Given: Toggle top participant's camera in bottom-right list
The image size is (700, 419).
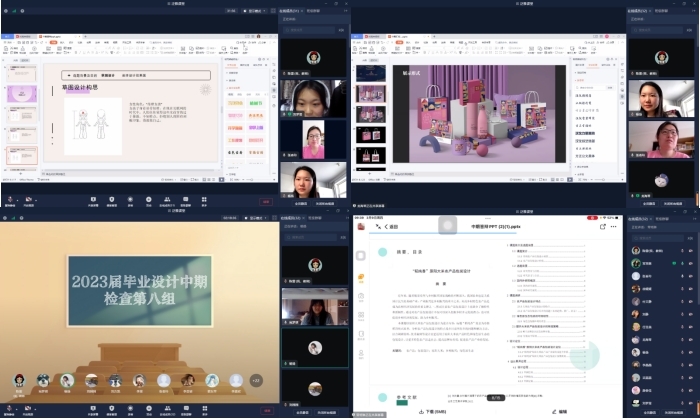Looking at the screenshot, I should [x=691, y=251].
